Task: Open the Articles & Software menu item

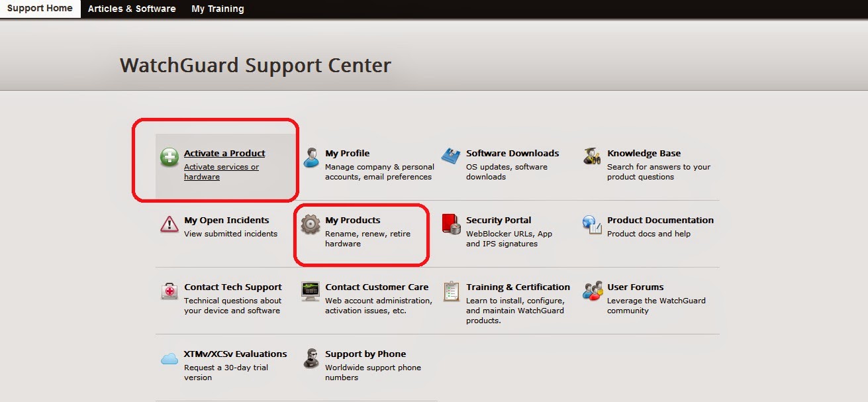Action: (132, 9)
